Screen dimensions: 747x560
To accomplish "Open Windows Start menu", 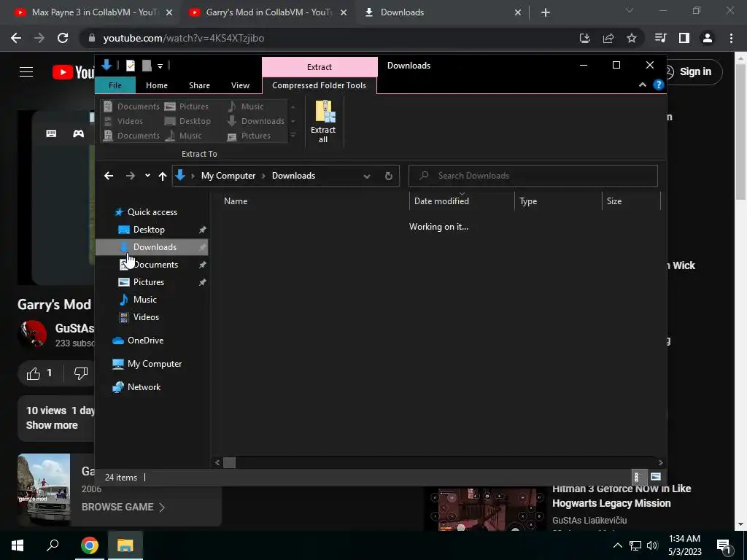I will tap(18, 545).
